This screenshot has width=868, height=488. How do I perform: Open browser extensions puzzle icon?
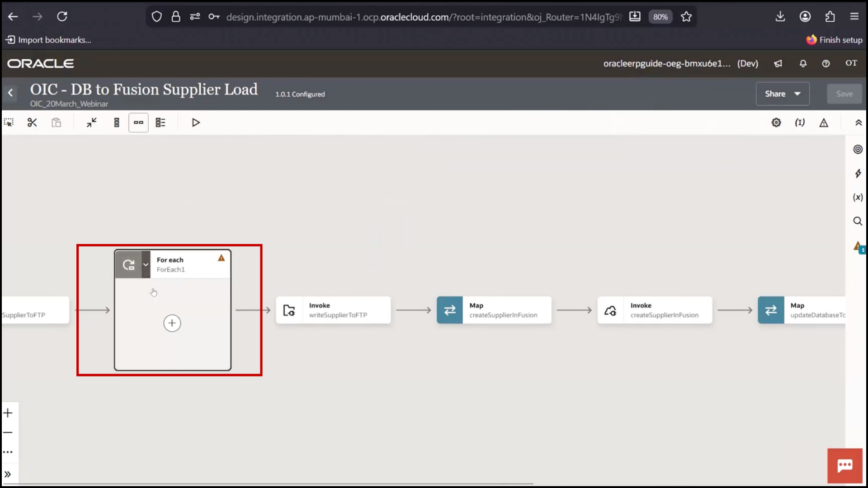click(x=830, y=17)
